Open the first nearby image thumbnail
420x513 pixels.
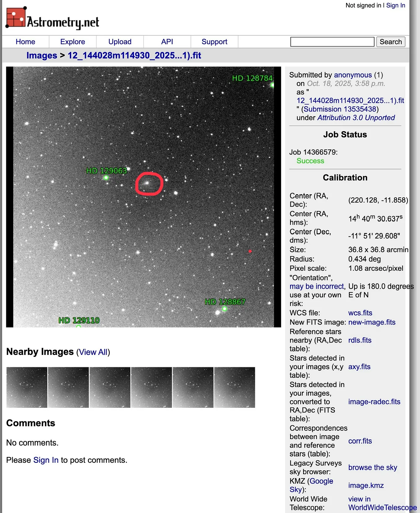click(x=27, y=387)
